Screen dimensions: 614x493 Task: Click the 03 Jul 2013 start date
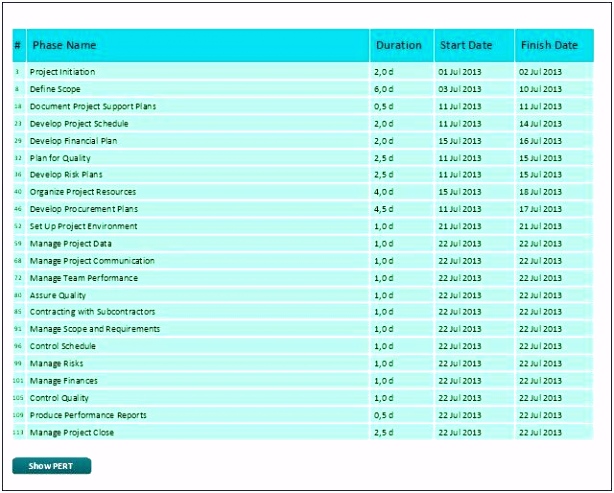tap(460, 89)
